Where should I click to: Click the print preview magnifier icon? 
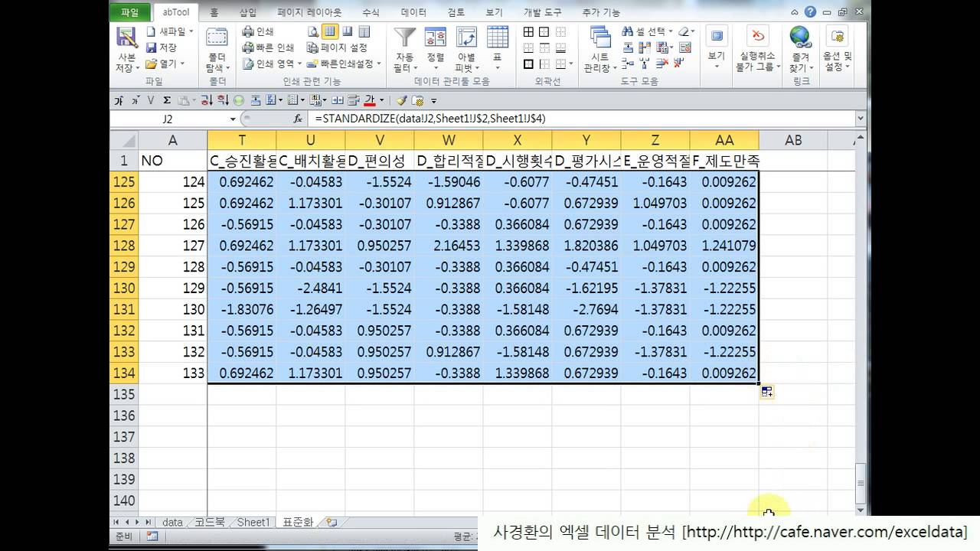313,31
